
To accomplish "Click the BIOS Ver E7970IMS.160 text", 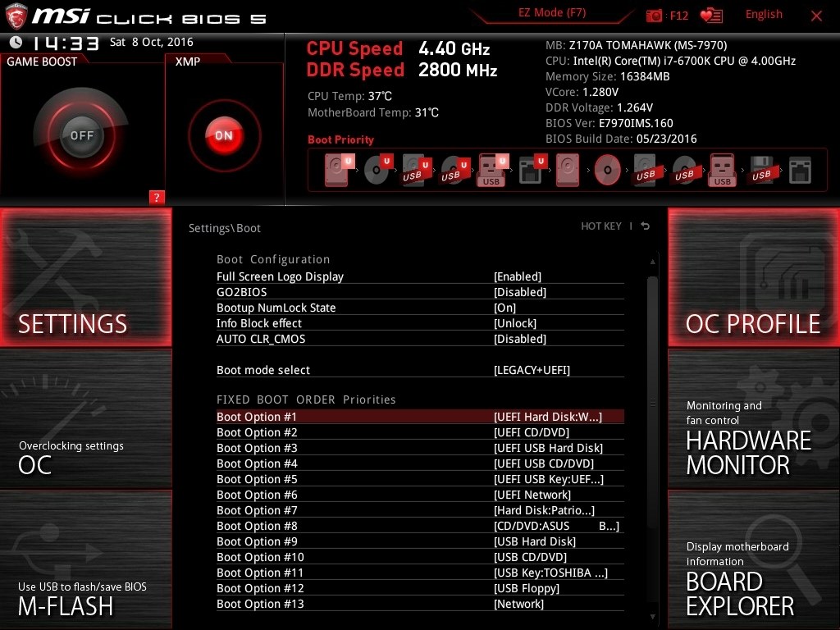I will pyautogui.click(x=609, y=123).
